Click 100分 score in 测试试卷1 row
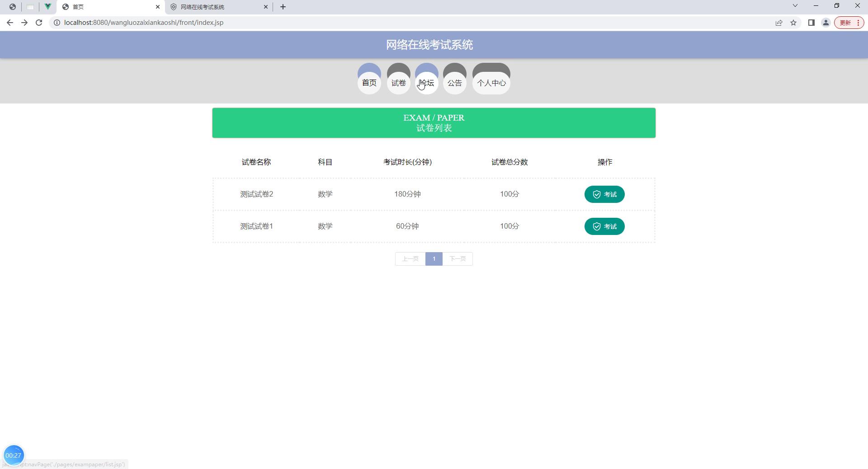The image size is (868, 469). (x=509, y=226)
